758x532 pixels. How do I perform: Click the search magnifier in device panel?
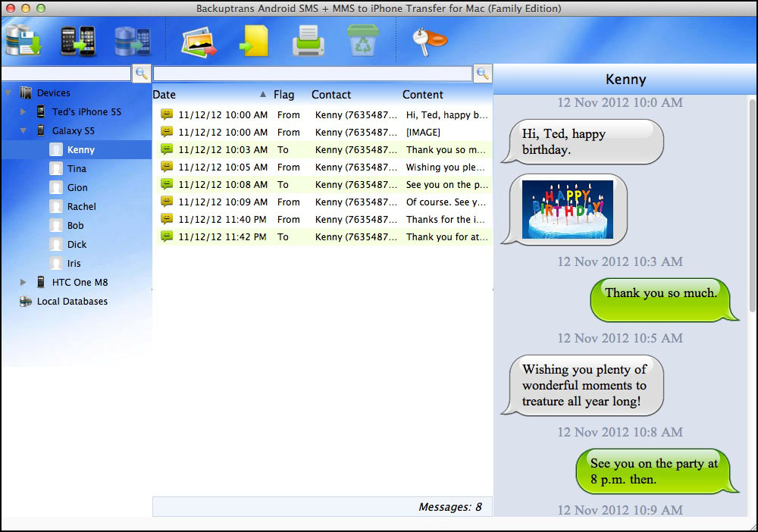click(x=142, y=74)
